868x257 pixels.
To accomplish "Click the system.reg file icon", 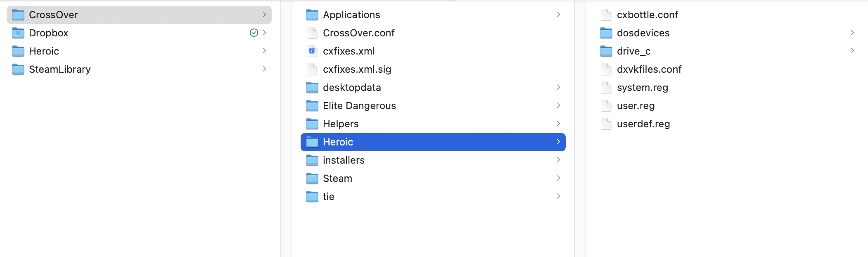I will point(606,88).
